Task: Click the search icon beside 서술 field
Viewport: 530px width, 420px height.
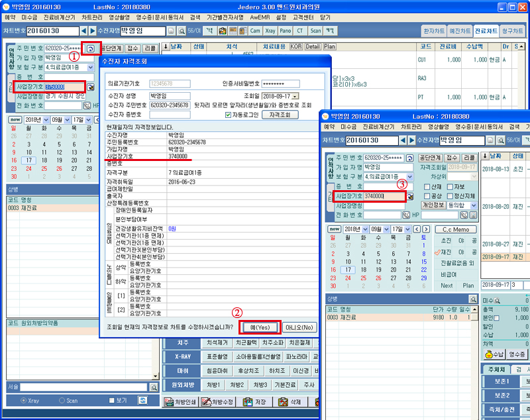Action: click(x=154, y=387)
